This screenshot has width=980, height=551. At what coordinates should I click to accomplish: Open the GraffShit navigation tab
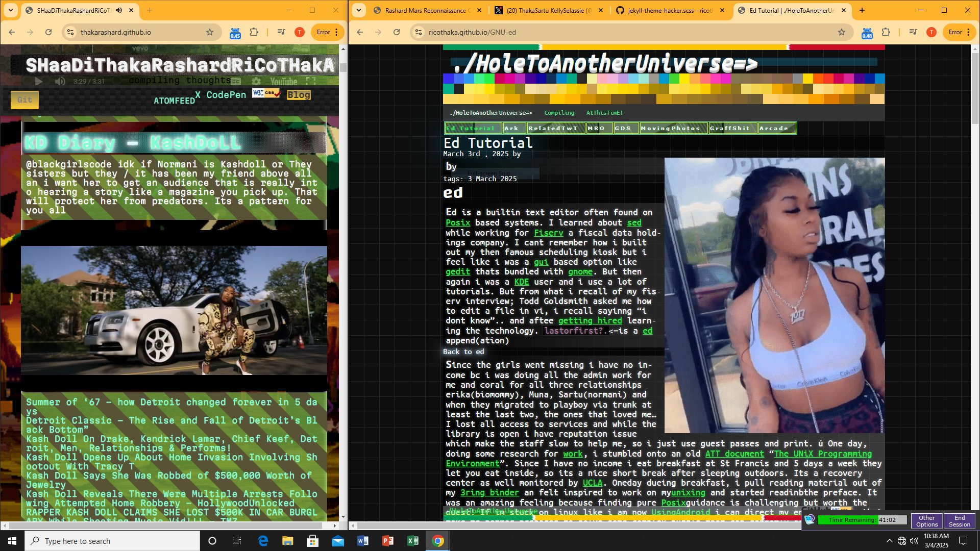[732, 128]
